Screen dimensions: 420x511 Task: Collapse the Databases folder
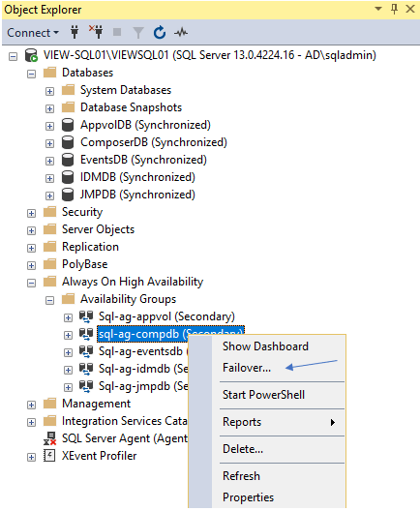point(31,74)
